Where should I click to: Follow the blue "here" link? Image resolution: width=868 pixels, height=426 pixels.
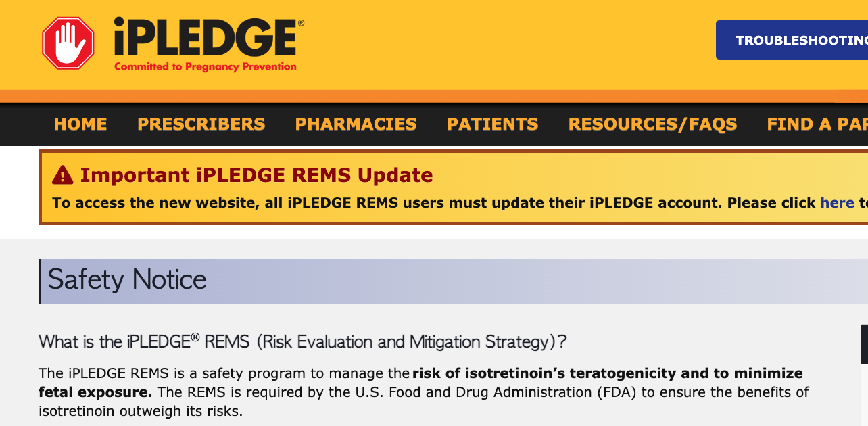click(x=837, y=203)
